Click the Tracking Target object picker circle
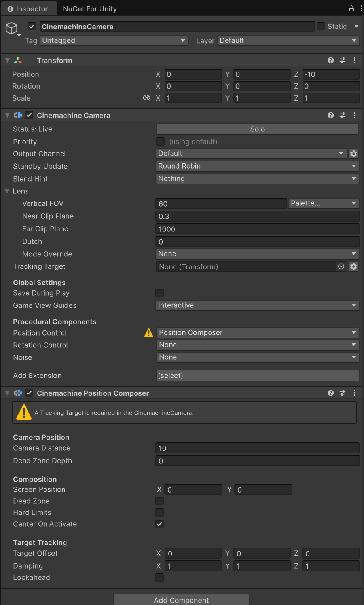The image size is (364, 605). [x=341, y=267]
